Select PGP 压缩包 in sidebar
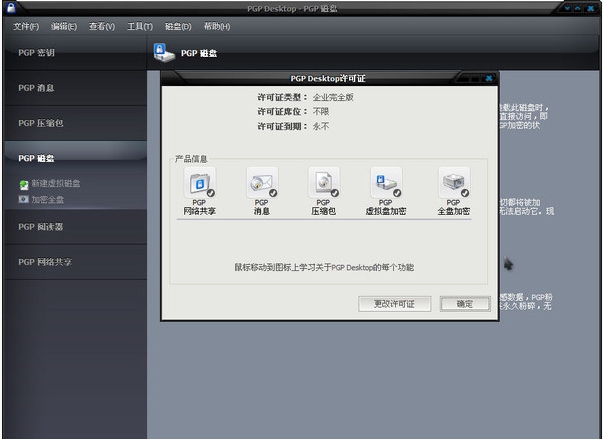Screen dimensions: 603x439 (x=75, y=123)
